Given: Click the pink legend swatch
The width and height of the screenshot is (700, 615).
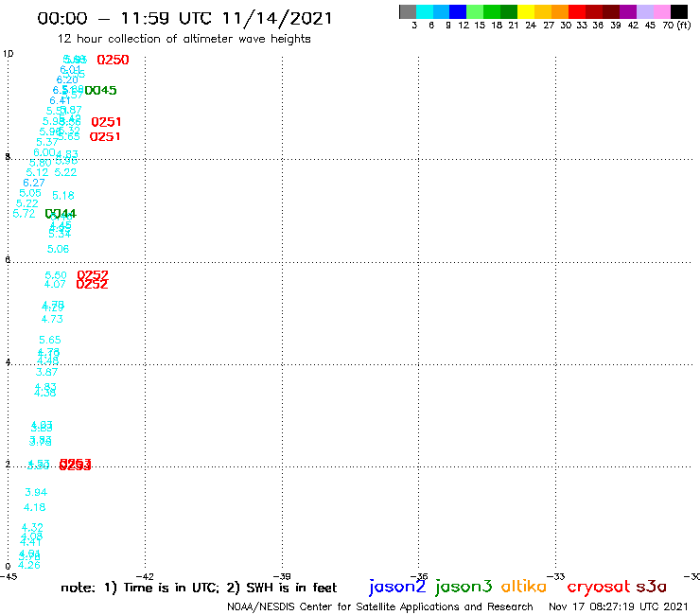Looking at the screenshot, I should [x=661, y=11].
